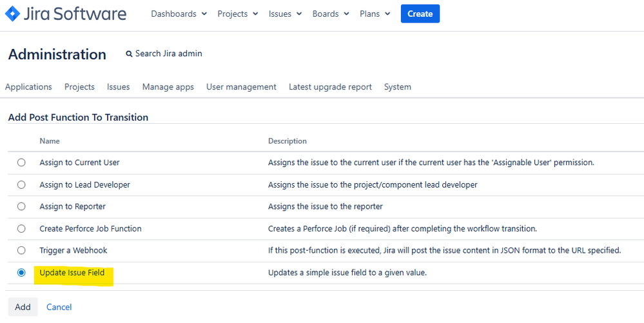Switch to the Issues admin tab
This screenshot has height=323, width=644.
click(x=118, y=86)
